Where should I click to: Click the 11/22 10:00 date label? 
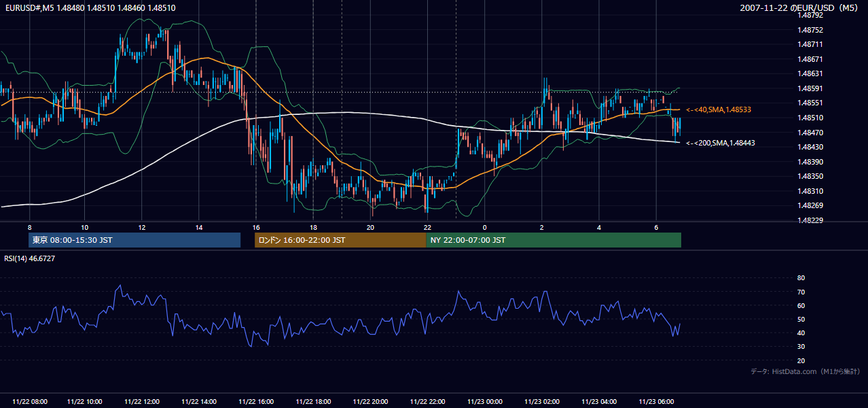85,402
